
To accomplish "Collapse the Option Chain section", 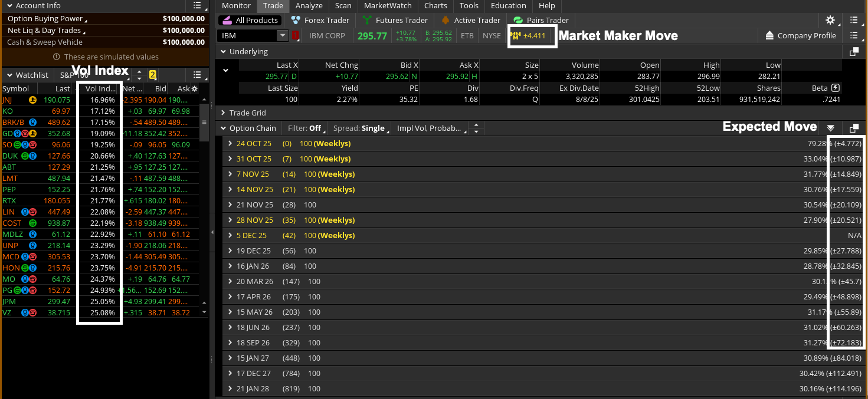I will 223,128.
